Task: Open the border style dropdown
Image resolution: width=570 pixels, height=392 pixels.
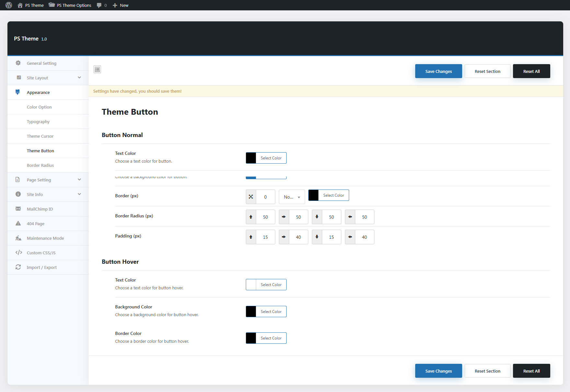Action: 291,197
